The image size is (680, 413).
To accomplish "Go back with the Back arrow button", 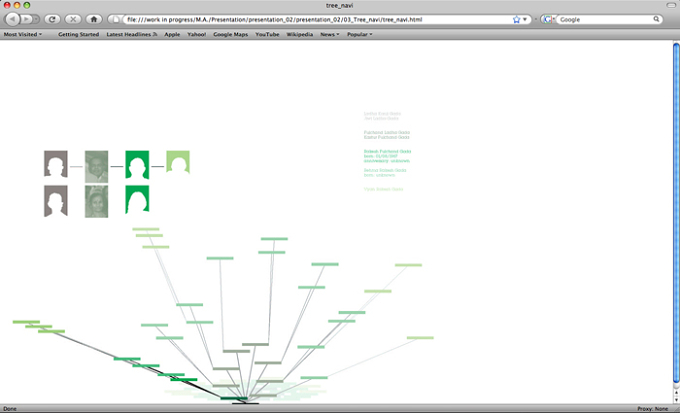I will click(x=13, y=19).
